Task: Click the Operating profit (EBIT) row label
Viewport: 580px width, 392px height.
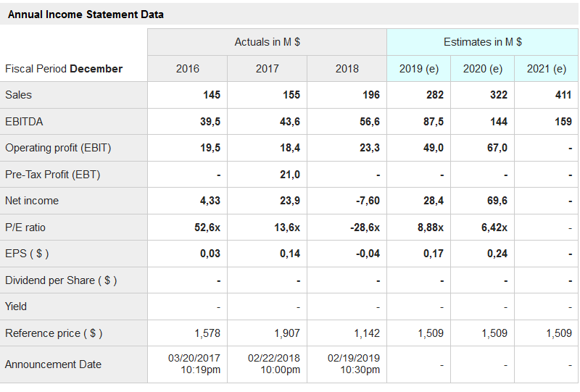Action: (x=58, y=148)
